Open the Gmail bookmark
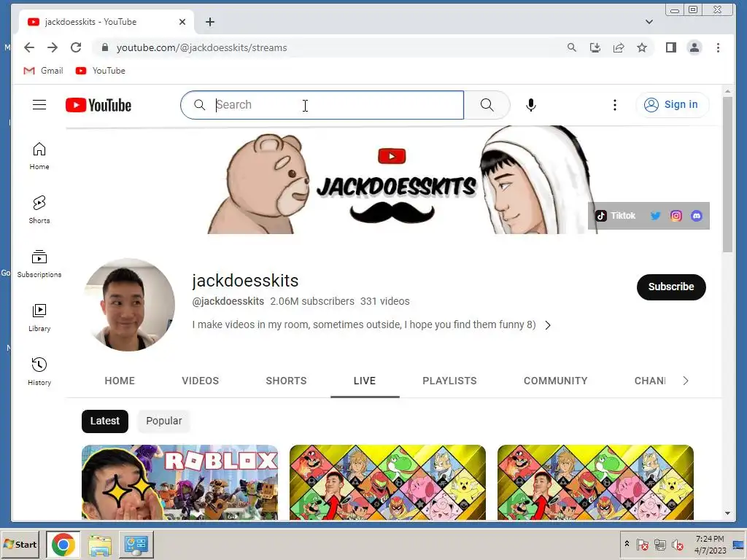The height and width of the screenshot is (560, 747). coord(43,71)
